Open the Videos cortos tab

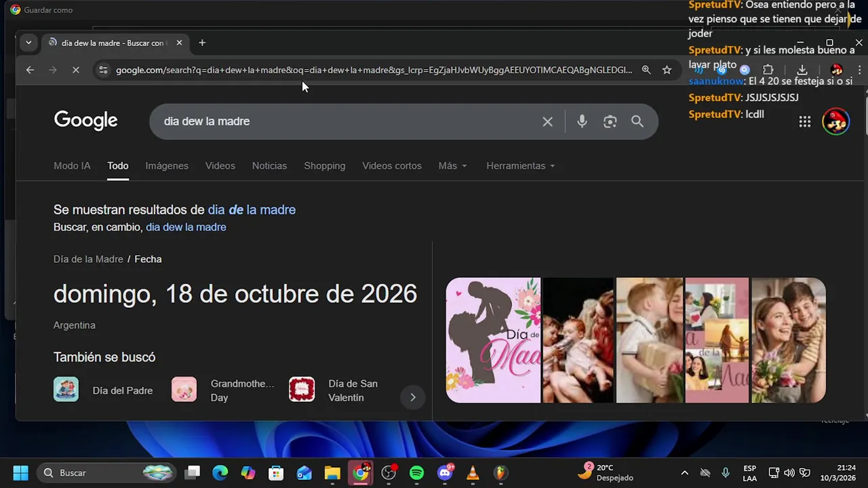(x=392, y=165)
